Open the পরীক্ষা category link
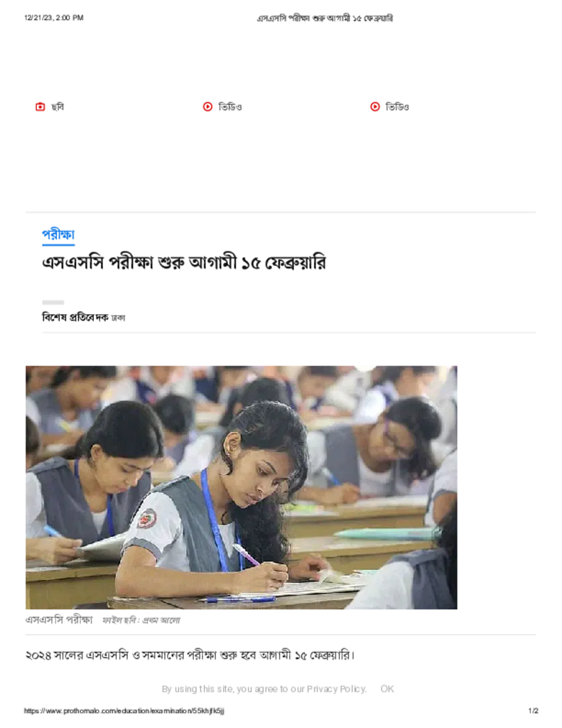The width and height of the screenshot is (562, 728). (58, 235)
